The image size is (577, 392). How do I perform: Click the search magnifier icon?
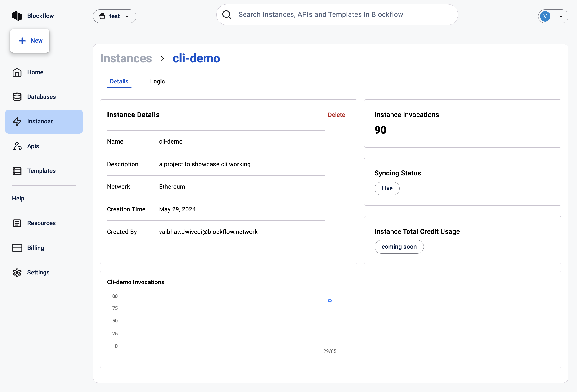226,15
